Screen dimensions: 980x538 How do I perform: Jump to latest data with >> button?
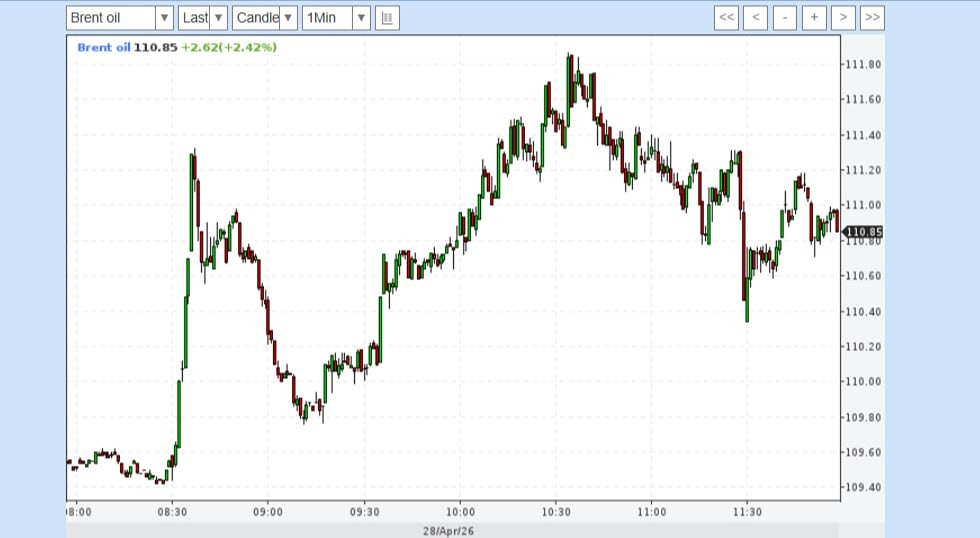872,17
